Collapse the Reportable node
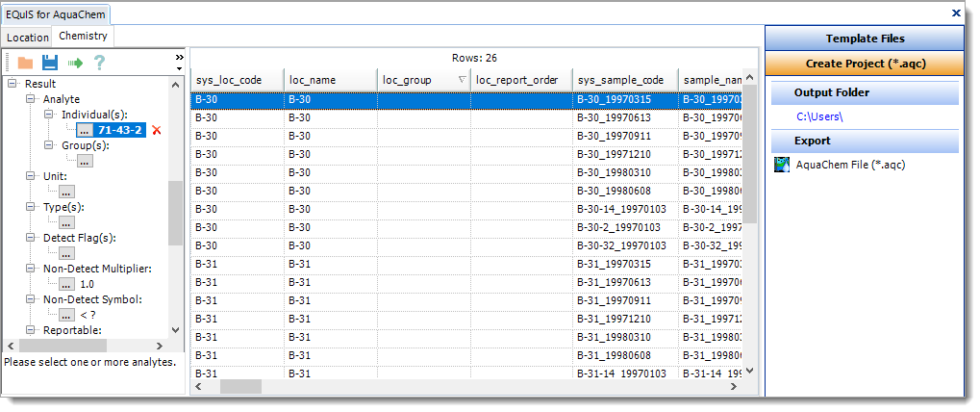 [x=30, y=330]
